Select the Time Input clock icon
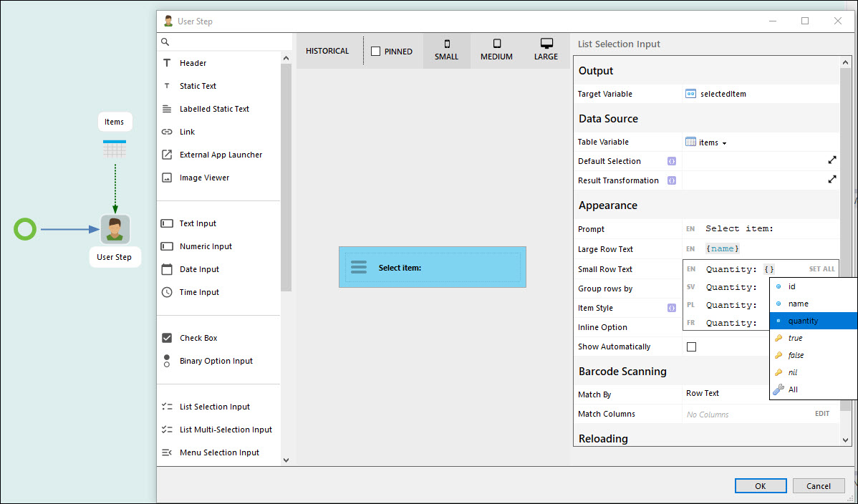 pyautogui.click(x=167, y=292)
